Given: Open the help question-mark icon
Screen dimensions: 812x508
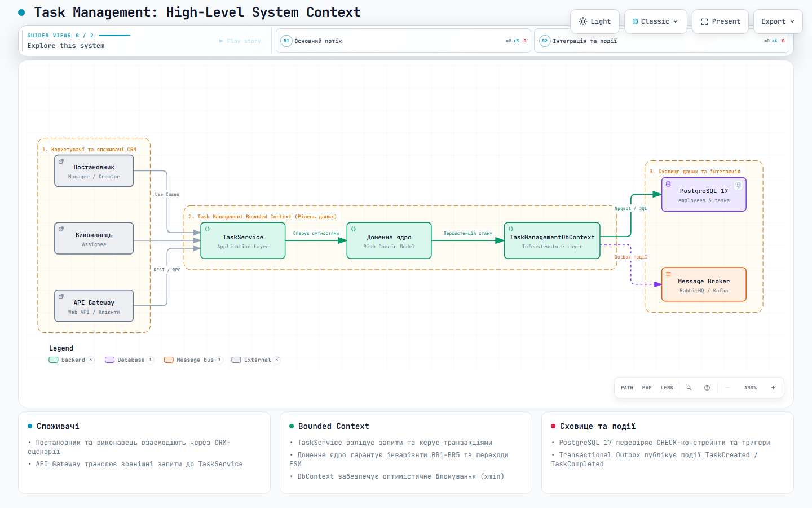Looking at the screenshot, I should [x=707, y=388].
